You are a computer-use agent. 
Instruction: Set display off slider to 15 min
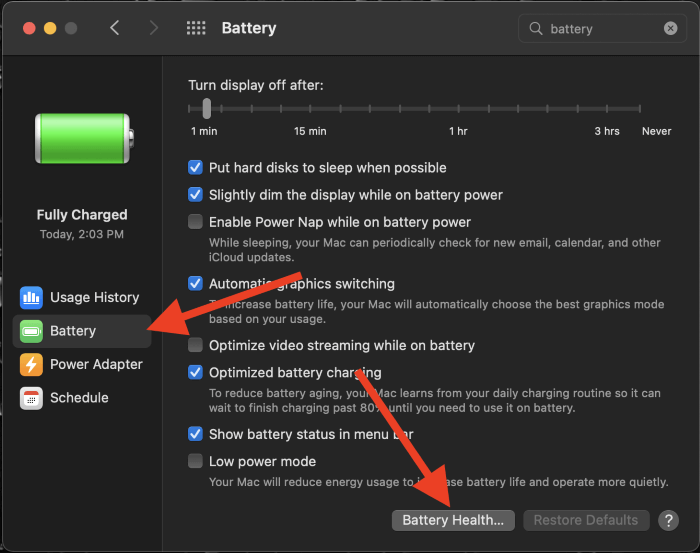[310, 108]
